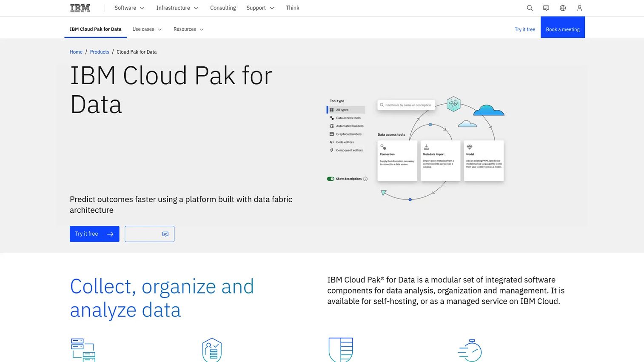Click the striped shield pictogram
The height and width of the screenshot is (362, 644).
point(341,350)
